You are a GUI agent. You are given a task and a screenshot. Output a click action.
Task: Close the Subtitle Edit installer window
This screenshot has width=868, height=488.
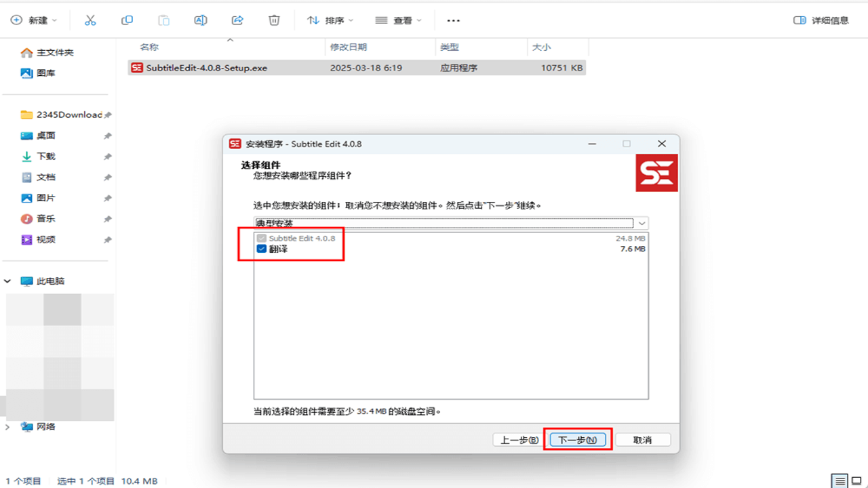coord(662,144)
